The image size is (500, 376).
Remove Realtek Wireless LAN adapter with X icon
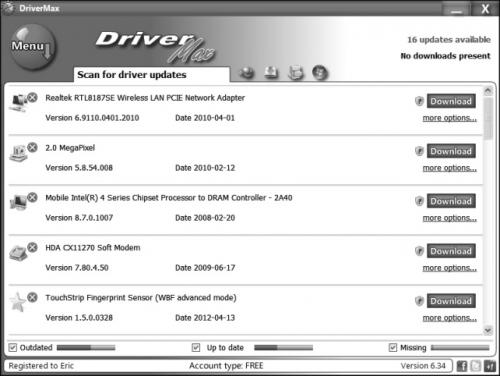(32, 97)
